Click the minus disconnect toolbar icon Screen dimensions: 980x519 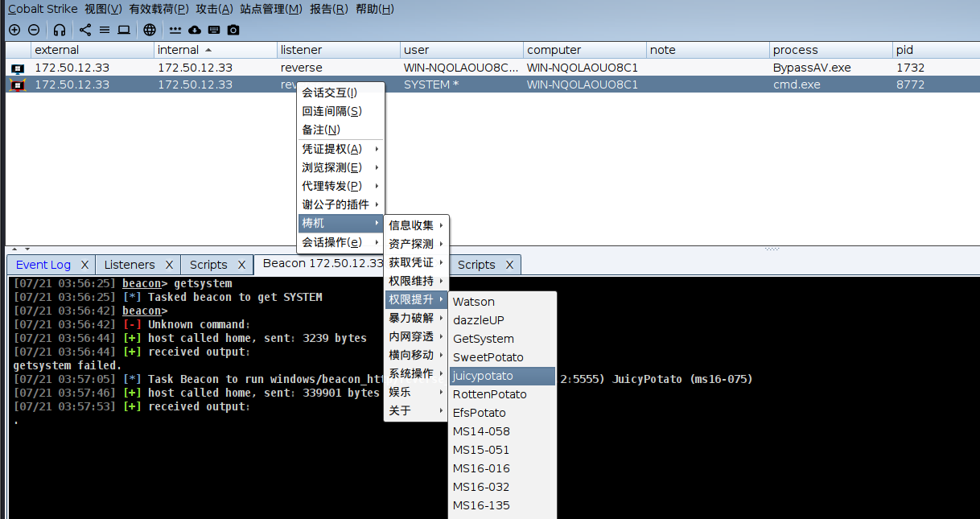34,30
